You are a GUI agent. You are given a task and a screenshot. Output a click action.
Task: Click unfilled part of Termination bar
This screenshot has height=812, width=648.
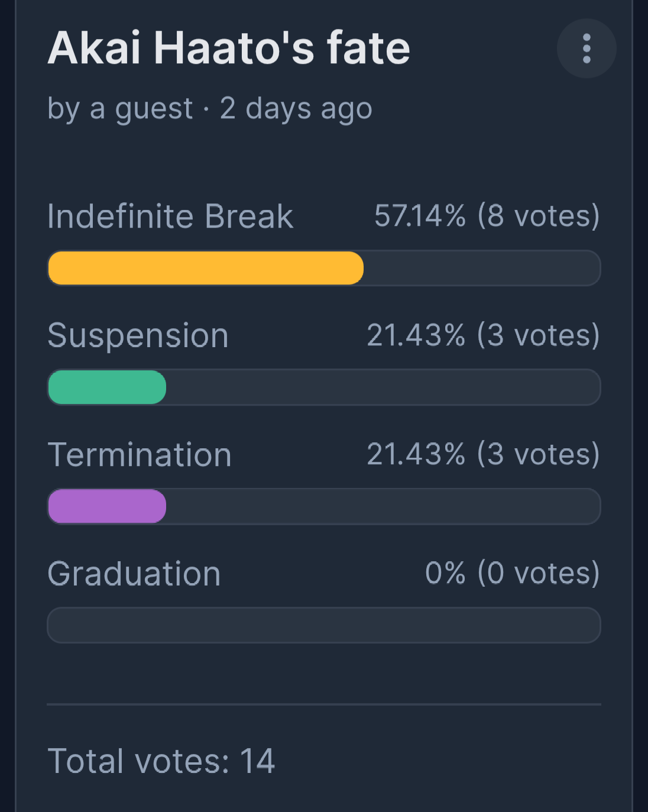[383, 506]
